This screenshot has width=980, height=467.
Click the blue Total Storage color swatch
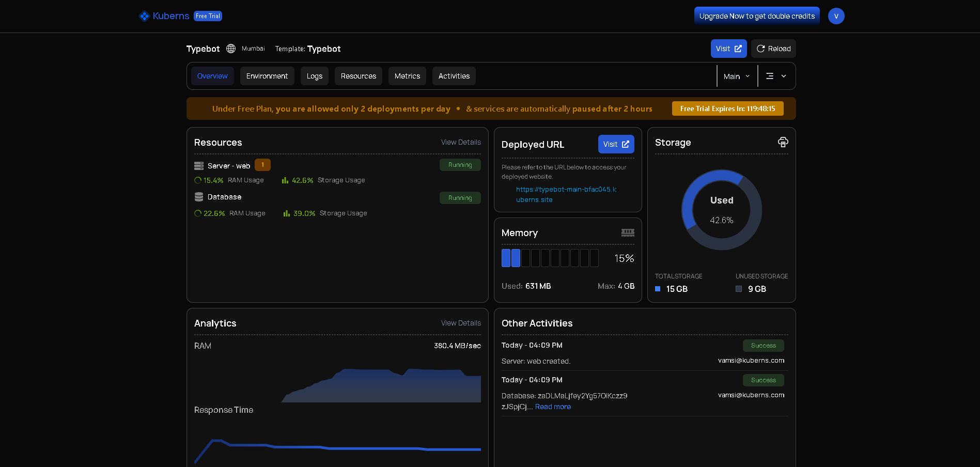pos(657,289)
